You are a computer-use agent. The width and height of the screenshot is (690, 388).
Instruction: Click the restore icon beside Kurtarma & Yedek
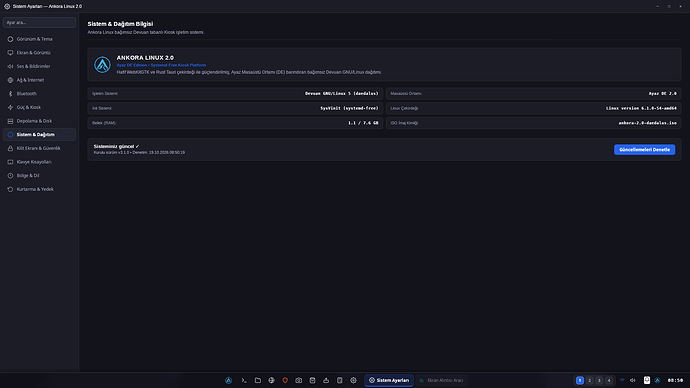point(10,189)
